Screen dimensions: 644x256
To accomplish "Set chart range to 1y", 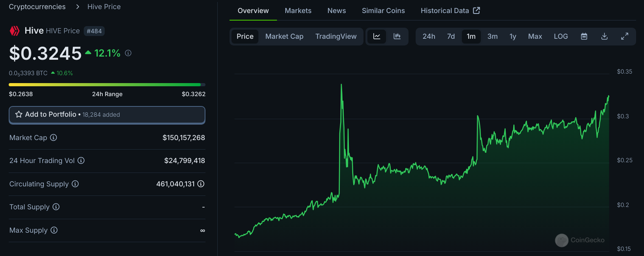I will [513, 36].
